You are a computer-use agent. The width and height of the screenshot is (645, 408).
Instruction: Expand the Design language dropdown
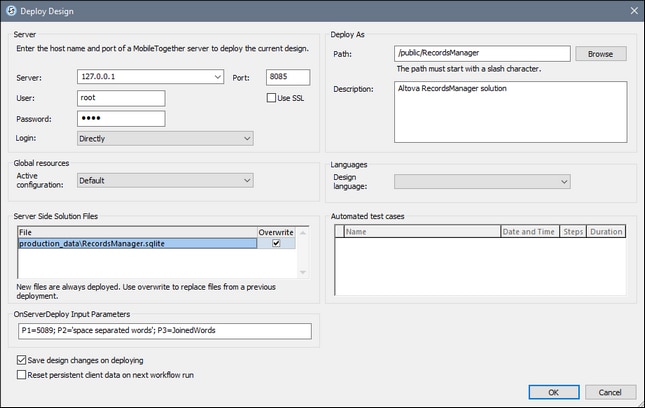pos(564,181)
